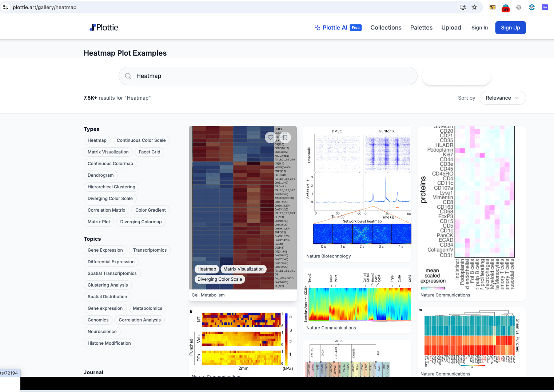554x392 pixels.
Task: Toggle the Neuroscience topic filter
Action: click(102, 332)
